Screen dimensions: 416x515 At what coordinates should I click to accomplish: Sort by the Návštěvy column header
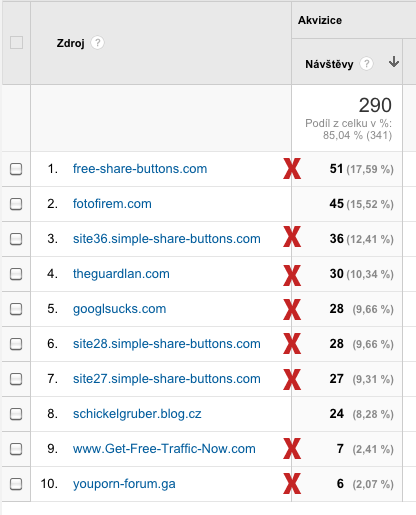329,64
